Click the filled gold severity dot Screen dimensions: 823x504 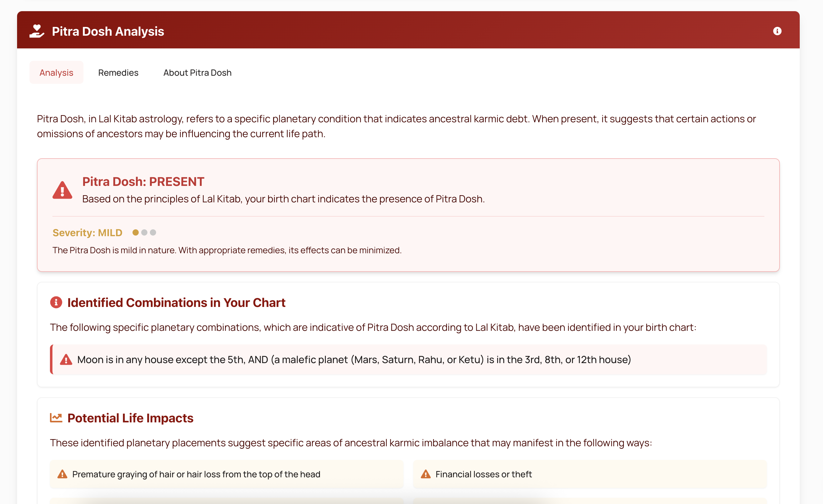coord(136,232)
